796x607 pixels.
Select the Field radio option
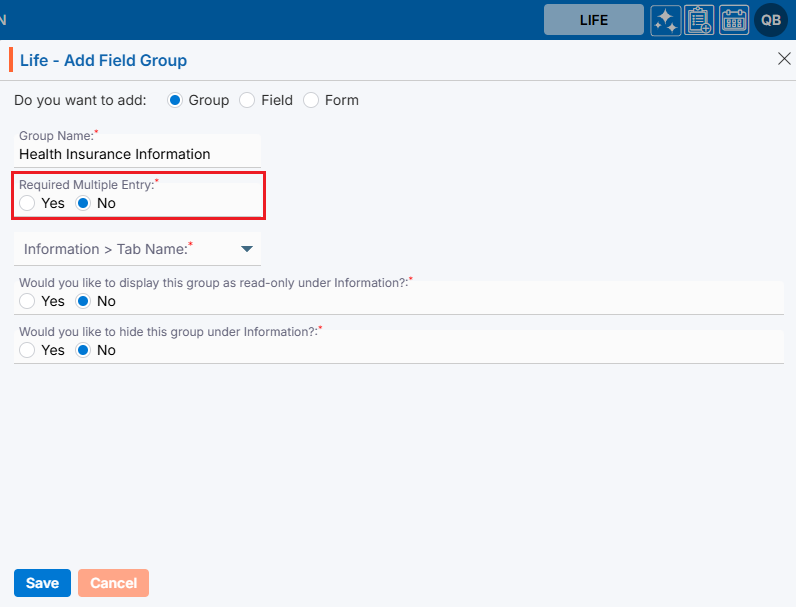pyautogui.click(x=247, y=100)
